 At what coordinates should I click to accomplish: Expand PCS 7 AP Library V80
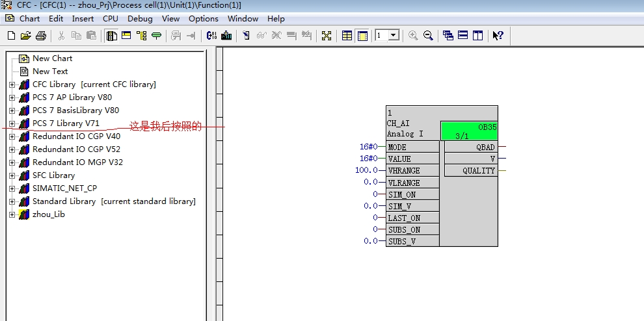point(12,98)
